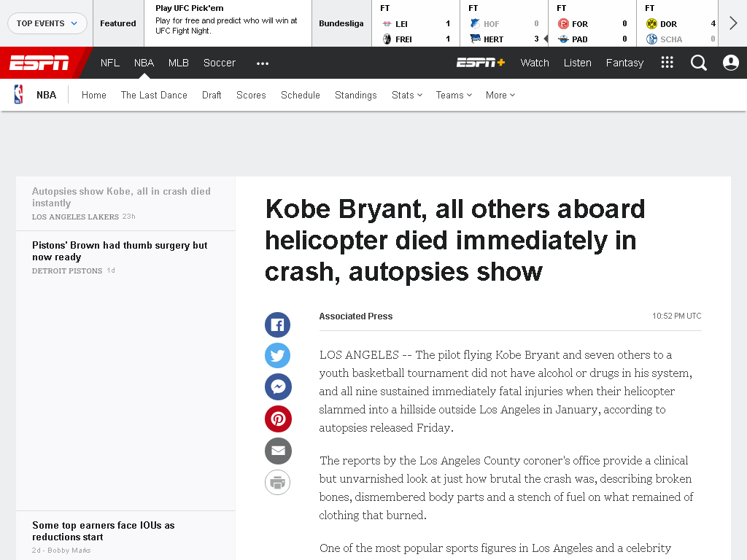Select the Standings tab

[355, 96]
